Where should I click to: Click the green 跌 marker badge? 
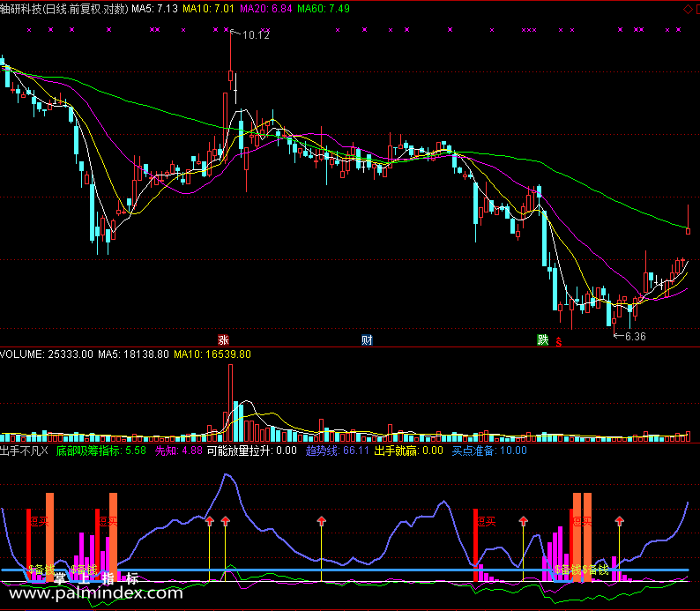tap(543, 340)
